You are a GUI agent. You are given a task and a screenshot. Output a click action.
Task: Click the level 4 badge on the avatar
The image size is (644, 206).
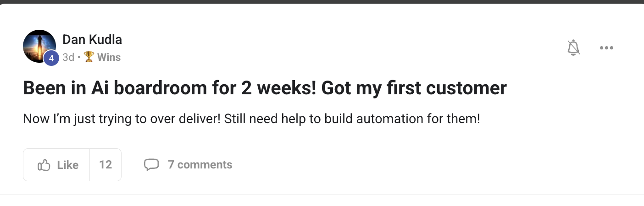[51, 58]
